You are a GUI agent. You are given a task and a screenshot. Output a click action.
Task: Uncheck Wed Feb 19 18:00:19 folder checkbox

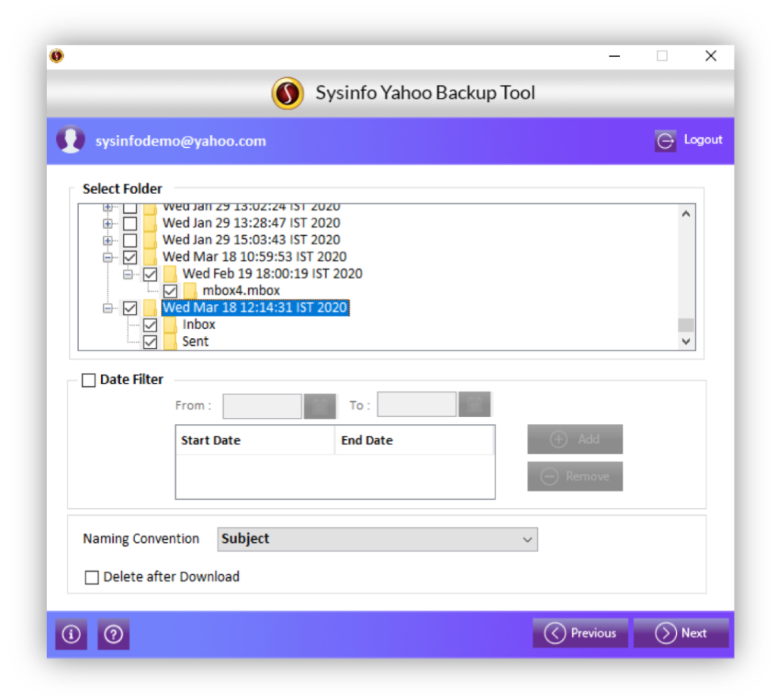click(150, 274)
